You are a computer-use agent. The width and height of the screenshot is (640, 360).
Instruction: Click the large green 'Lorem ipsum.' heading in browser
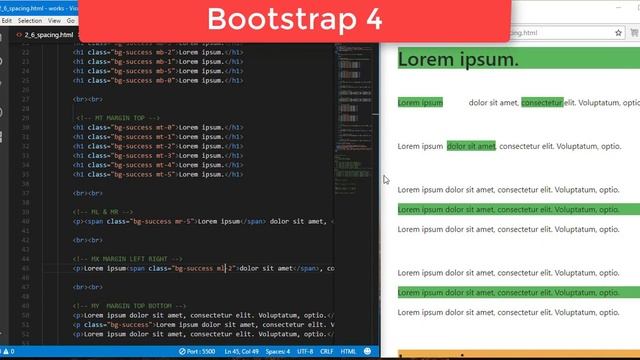click(519, 58)
